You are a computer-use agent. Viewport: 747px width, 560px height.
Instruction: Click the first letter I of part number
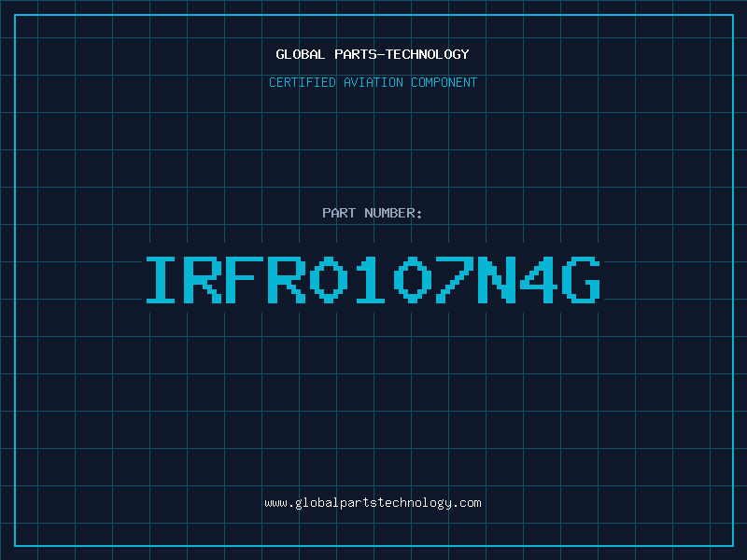coord(163,280)
